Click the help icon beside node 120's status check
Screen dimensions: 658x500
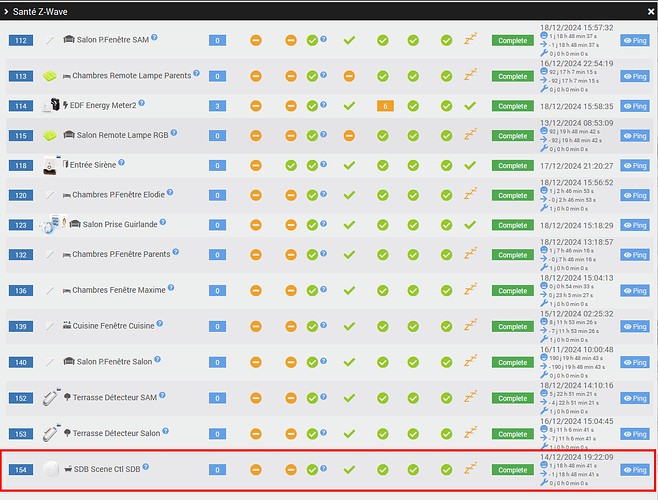pos(324,194)
